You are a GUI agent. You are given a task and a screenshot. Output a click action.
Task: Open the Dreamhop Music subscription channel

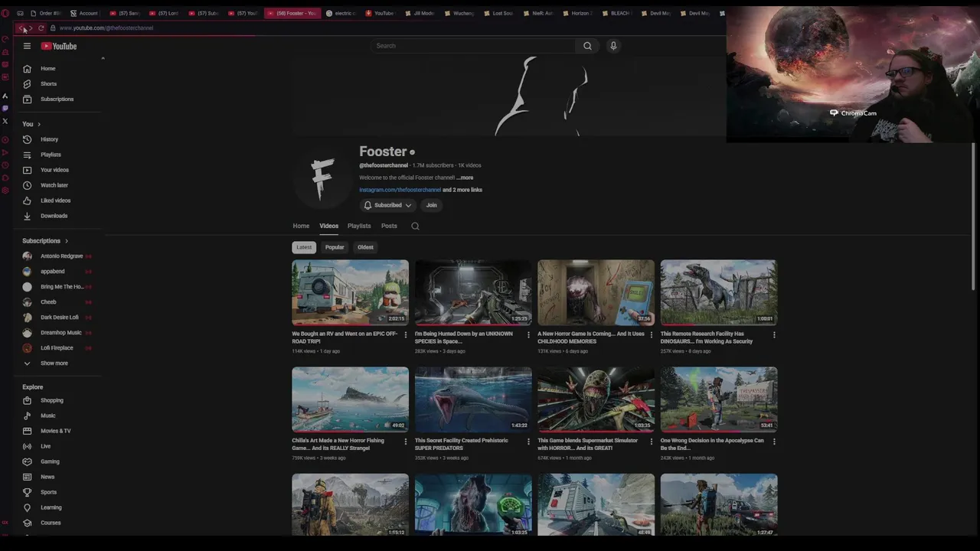pos(57,333)
